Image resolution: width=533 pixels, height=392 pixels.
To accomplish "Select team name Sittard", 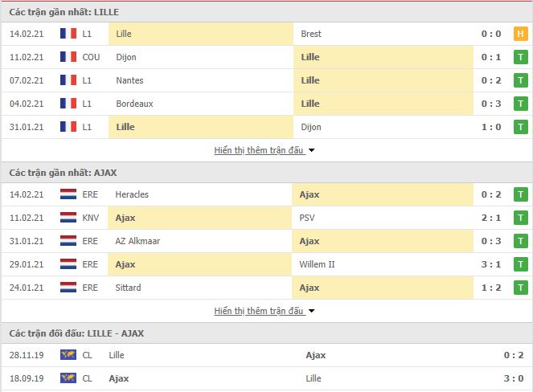I will [128, 288].
